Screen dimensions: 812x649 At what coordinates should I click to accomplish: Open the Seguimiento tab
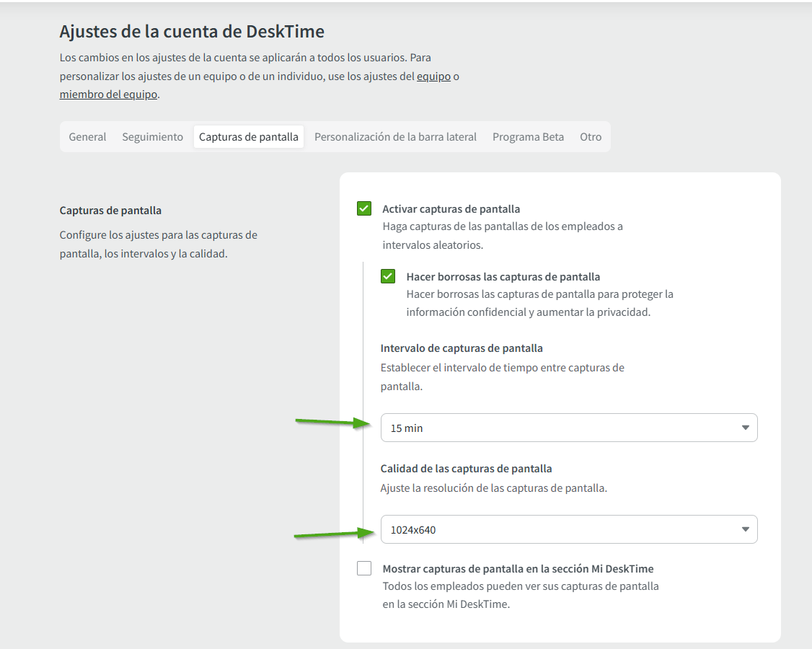152,137
